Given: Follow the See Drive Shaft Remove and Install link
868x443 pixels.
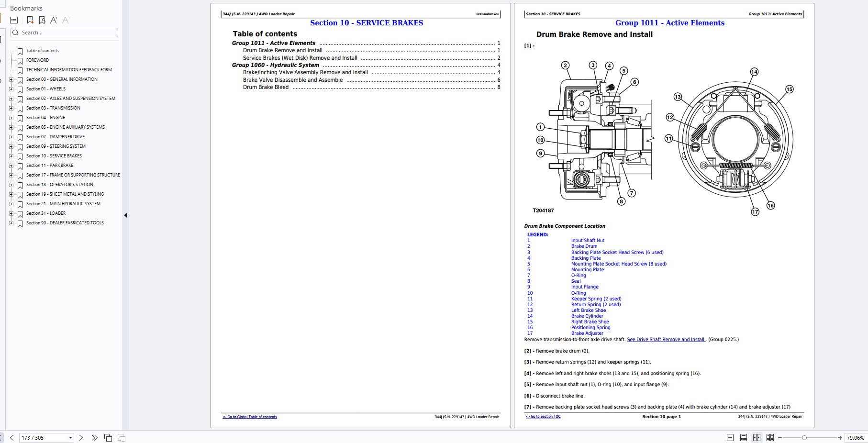Looking at the screenshot, I should (x=666, y=340).
